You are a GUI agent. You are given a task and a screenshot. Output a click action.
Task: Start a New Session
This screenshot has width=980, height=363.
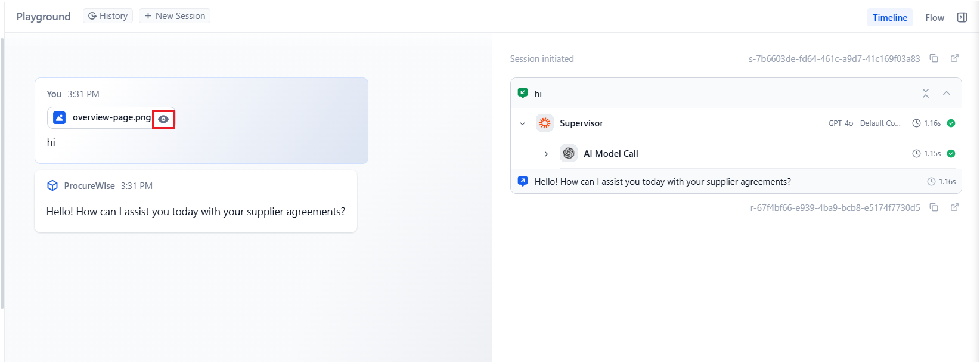point(175,16)
